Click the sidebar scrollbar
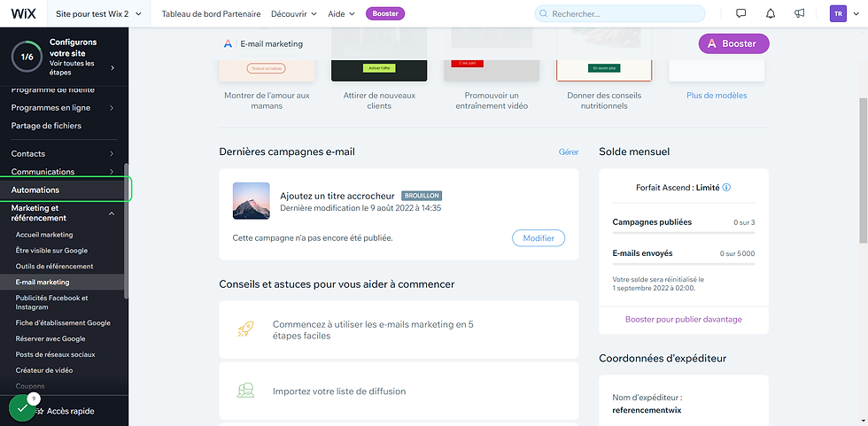The image size is (868, 426). (x=126, y=230)
